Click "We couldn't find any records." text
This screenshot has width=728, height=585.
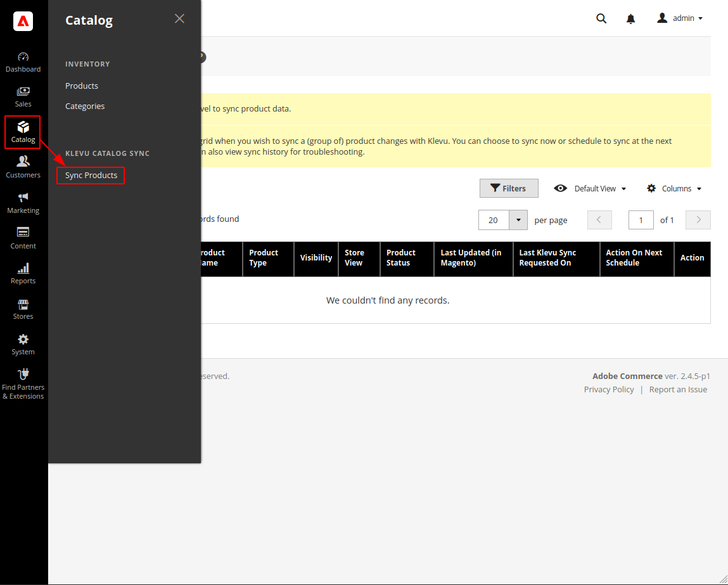click(388, 300)
